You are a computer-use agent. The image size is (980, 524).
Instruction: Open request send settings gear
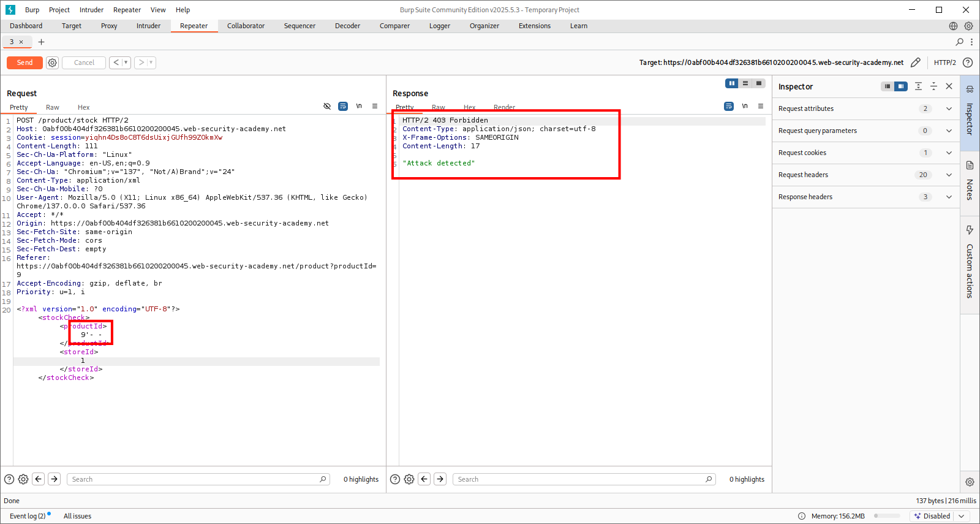(53, 63)
